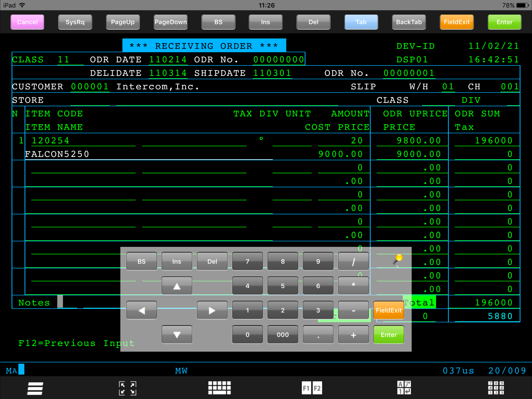
Task: Tap the up arrow key on keypad
Action: click(177, 286)
